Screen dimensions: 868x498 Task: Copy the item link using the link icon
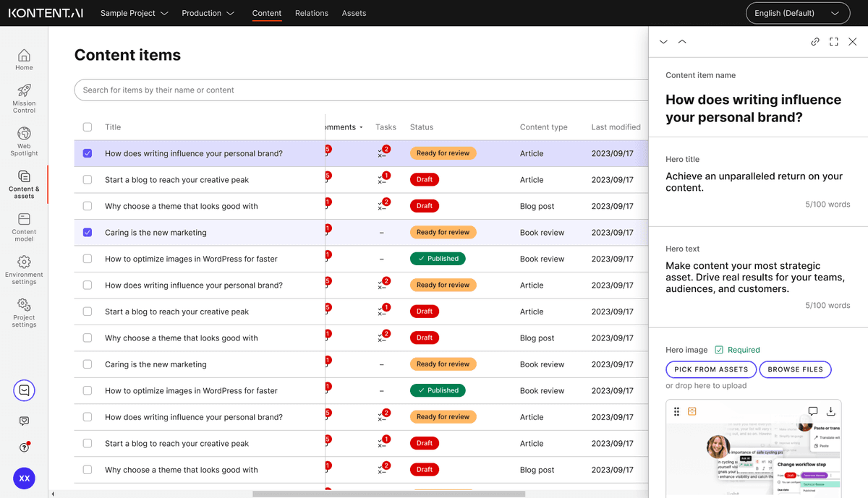pos(815,41)
